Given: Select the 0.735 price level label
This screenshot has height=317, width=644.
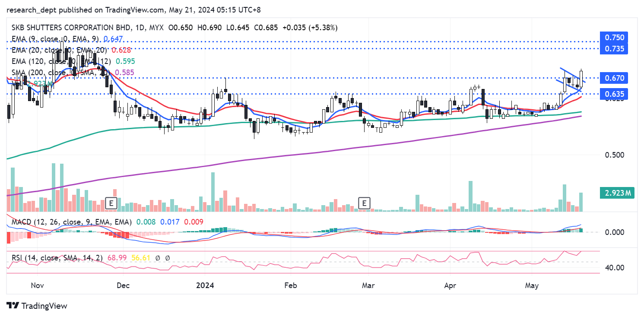Looking at the screenshot, I should (615, 49).
